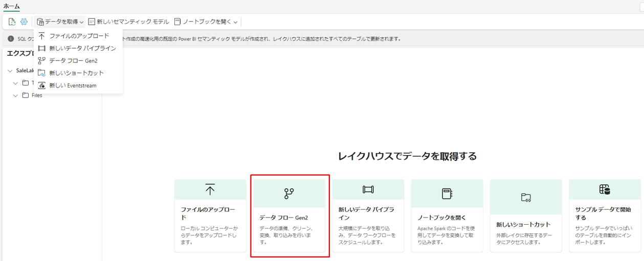Viewport: 644px width, 261px height.
Task: Select the SaleLak root node in explorer
Action: (25, 71)
